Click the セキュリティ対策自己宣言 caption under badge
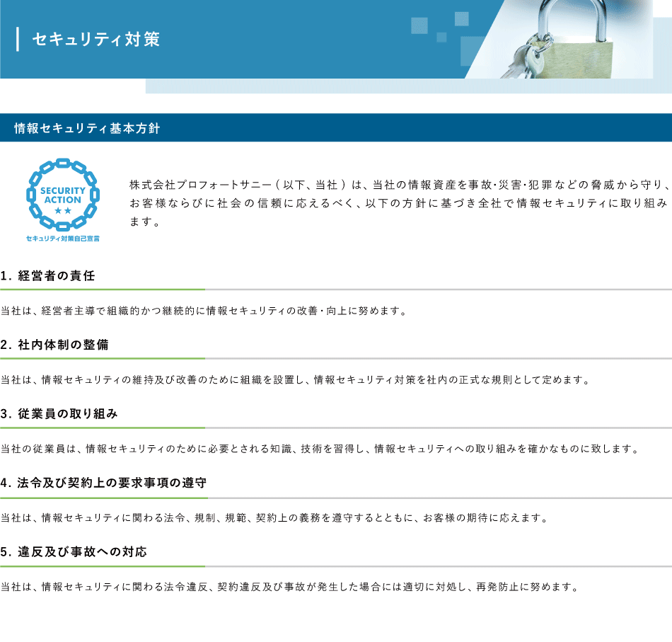 63,239
